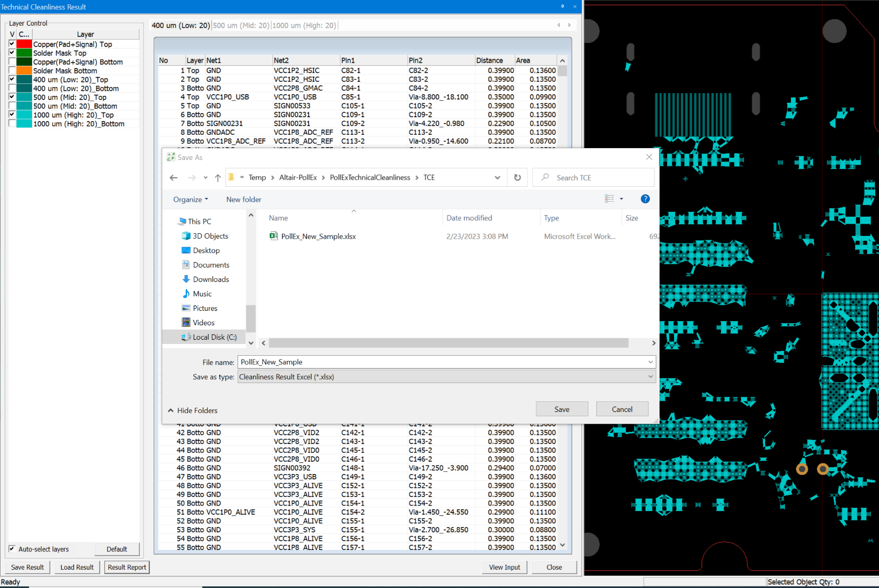Open the Organize dropdown menu
The image size is (879, 588).
click(190, 200)
